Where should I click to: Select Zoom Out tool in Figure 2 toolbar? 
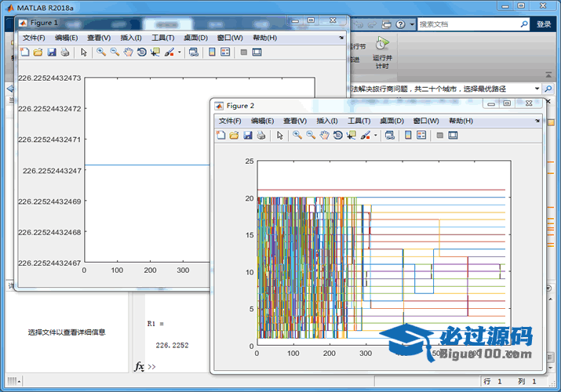pyautogui.click(x=311, y=135)
